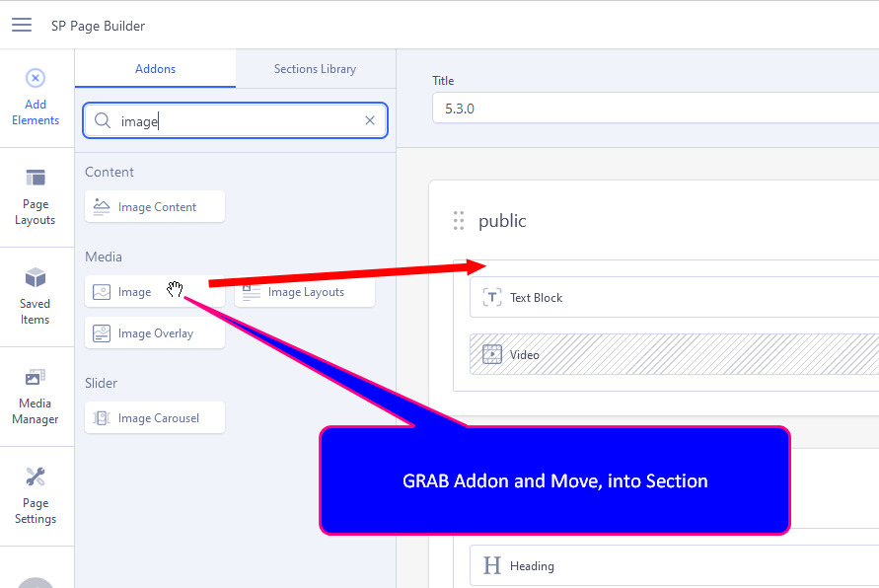
Task: Select the Video addon row
Action: pyautogui.click(x=675, y=355)
